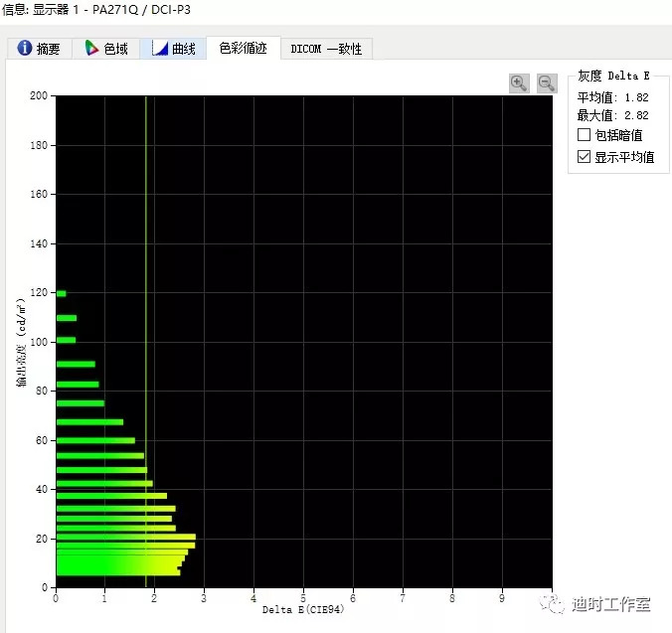Select the 色彩循迹 tab
The height and width of the screenshot is (633, 672).
pyautogui.click(x=244, y=48)
